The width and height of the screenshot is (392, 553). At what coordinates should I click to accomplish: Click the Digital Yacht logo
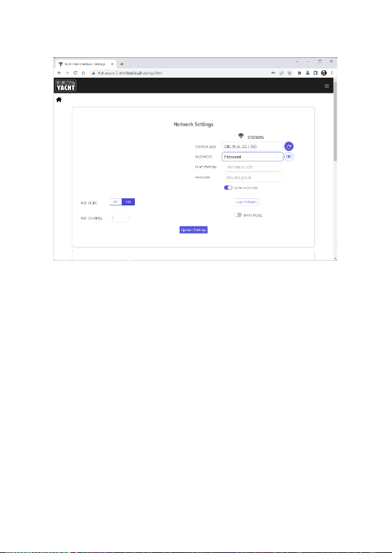coord(66,86)
